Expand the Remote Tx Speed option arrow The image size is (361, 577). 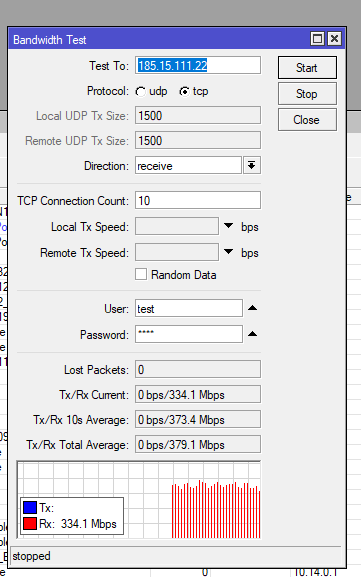229,251
